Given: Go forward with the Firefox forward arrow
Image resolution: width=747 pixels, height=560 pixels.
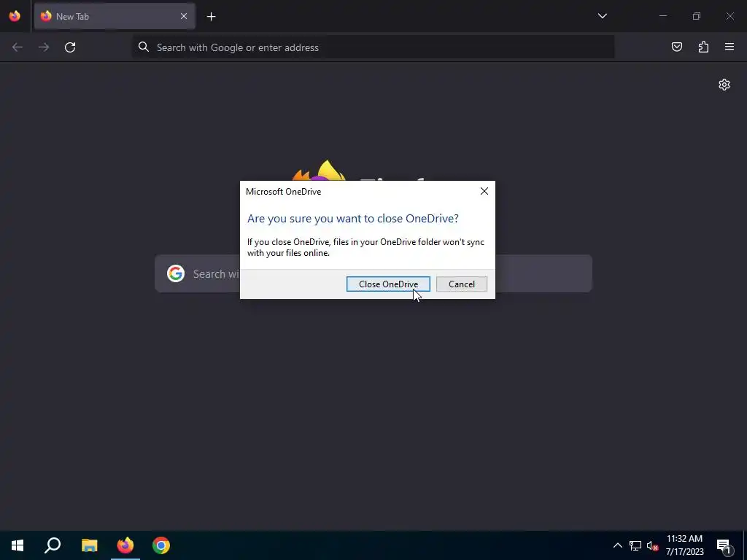Looking at the screenshot, I should click(44, 47).
